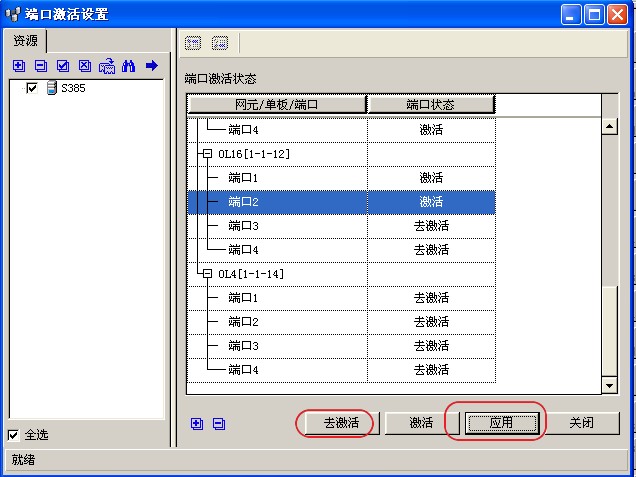Click the scrollbar down arrow in the port list
Image resolution: width=636 pixels, height=477 pixels.
pos(608,386)
